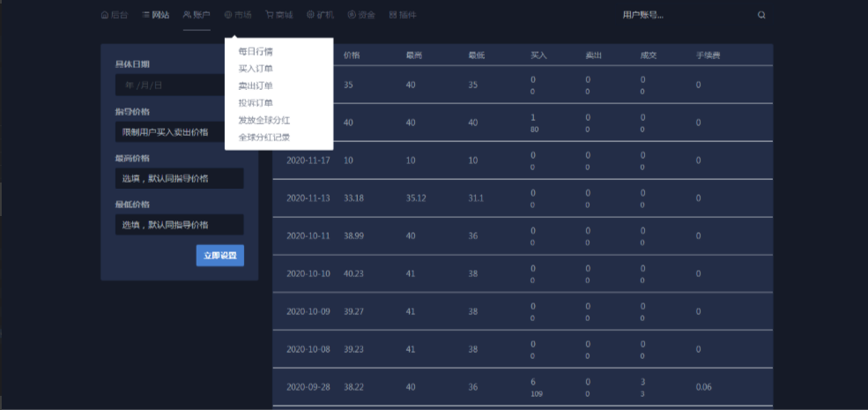Image resolution: width=868 pixels, height=410 pixels.
Task: Select the 2020-10-10 date cell
Action: coord(308,273)
